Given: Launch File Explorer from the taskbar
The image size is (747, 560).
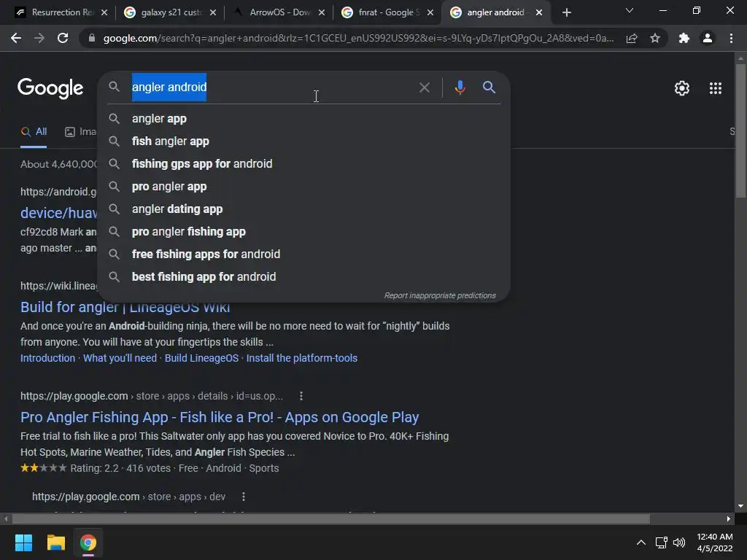Looking at the screenshot, I should point(55,542).
